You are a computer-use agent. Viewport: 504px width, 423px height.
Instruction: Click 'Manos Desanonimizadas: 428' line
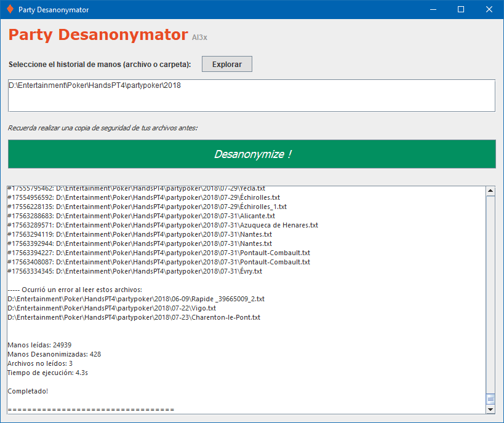pyautogui.click(x=54, y=354)
